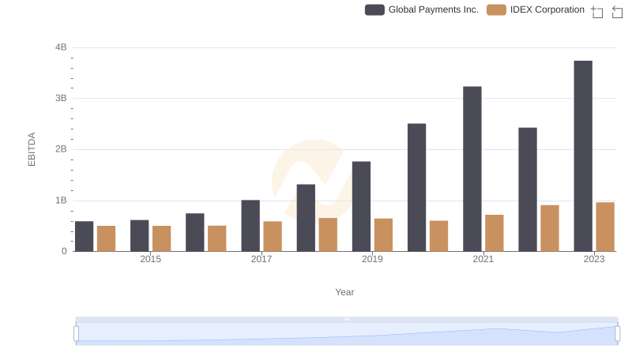Select Global Payments 2020 bar

click(x=417, y=188)
